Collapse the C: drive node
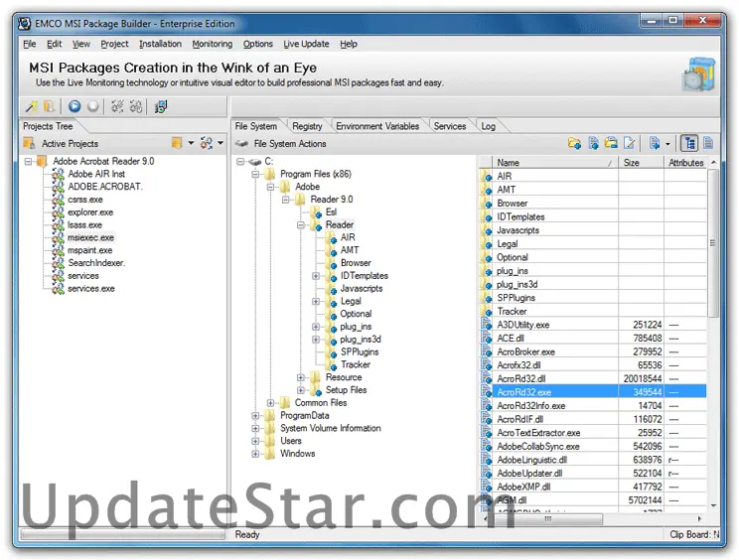 click(240, 162)
